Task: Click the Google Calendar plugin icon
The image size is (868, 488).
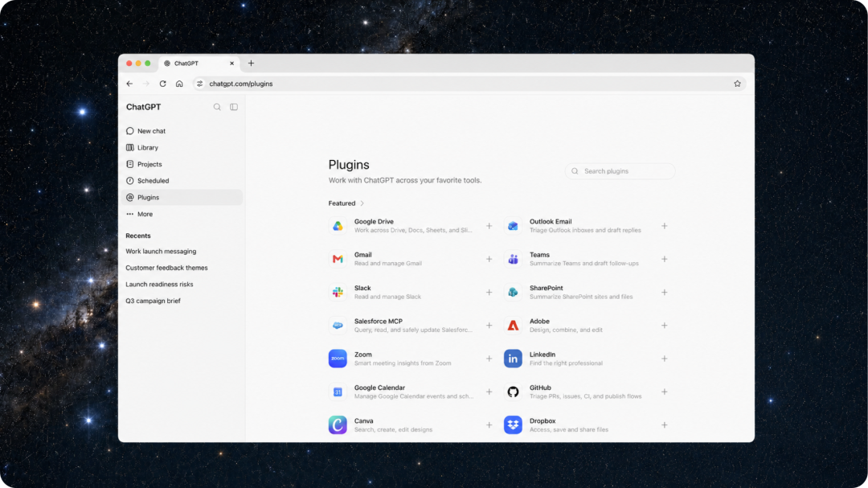Action: (338, 392)
